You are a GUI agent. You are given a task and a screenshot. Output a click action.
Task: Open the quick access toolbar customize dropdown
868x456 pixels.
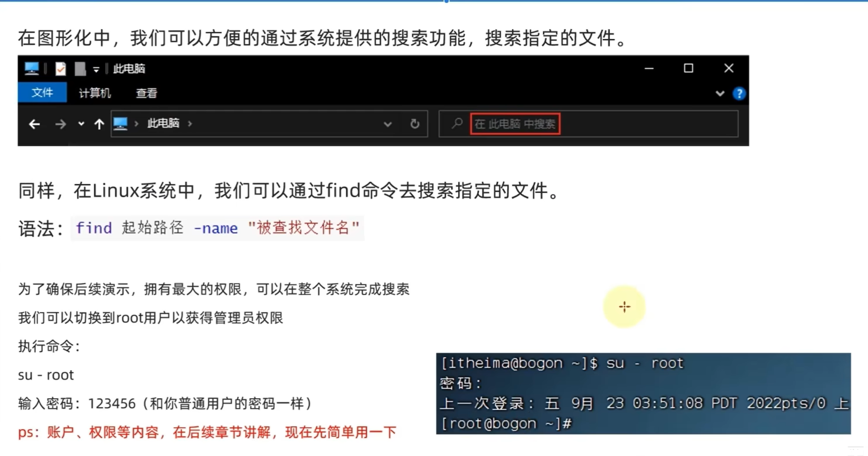tap(96, 69)
